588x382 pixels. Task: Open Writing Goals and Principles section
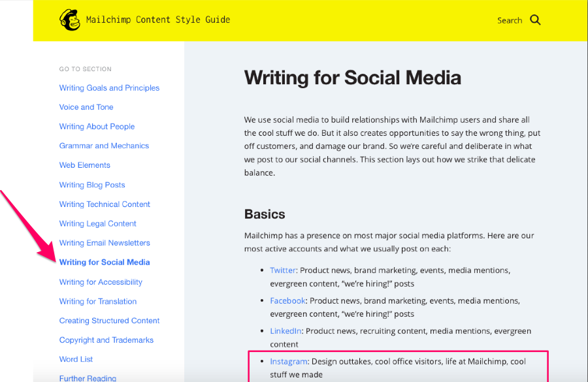point(109,88)
